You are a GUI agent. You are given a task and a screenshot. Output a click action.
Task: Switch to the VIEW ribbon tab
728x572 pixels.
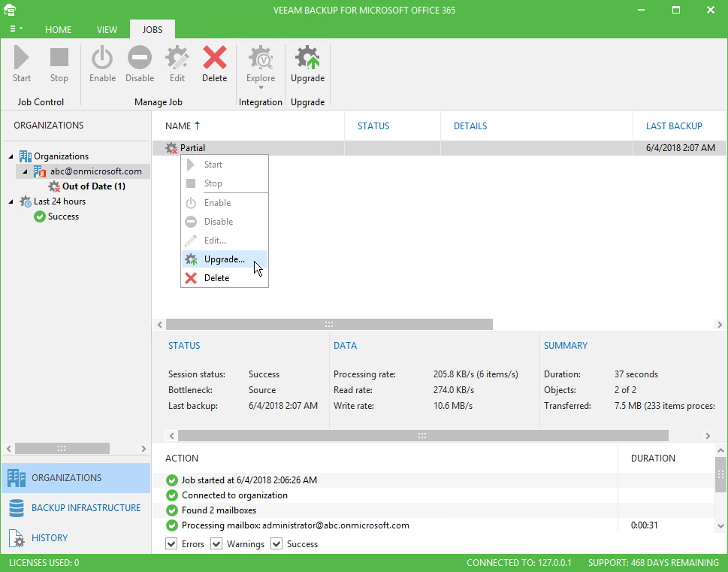click(x=107, y=30)
